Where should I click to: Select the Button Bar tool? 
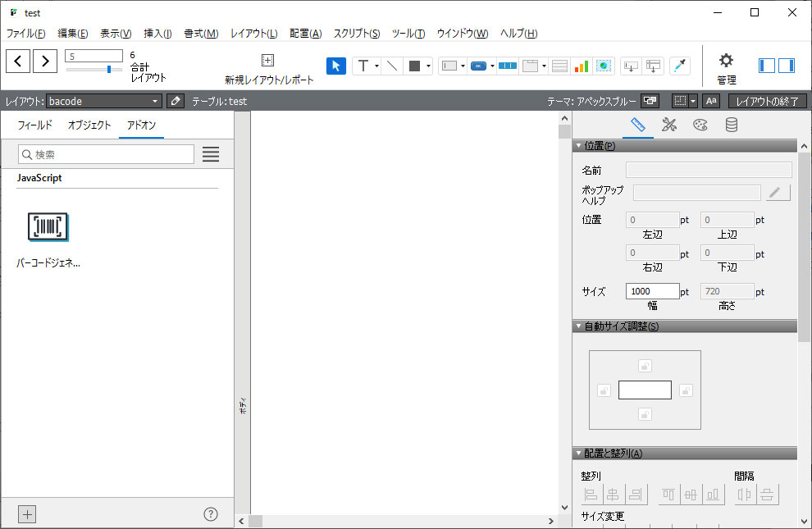pos(508,66)
